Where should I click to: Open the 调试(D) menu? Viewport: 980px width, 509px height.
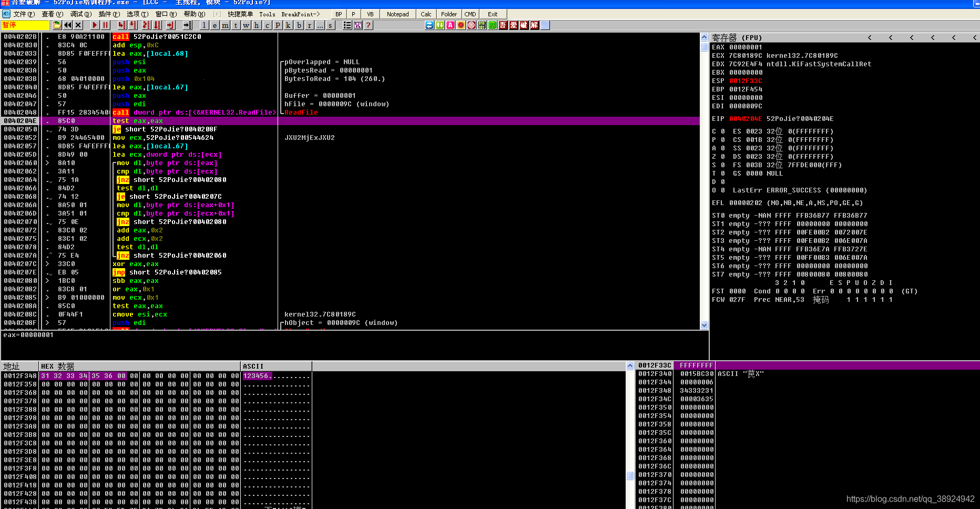pyautogui.click(x=81, y=14)
